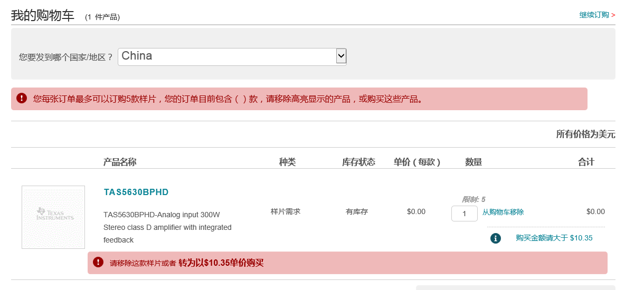Click the 我的购物车 heading
This screenshot has width=644, height=290.
43,15
